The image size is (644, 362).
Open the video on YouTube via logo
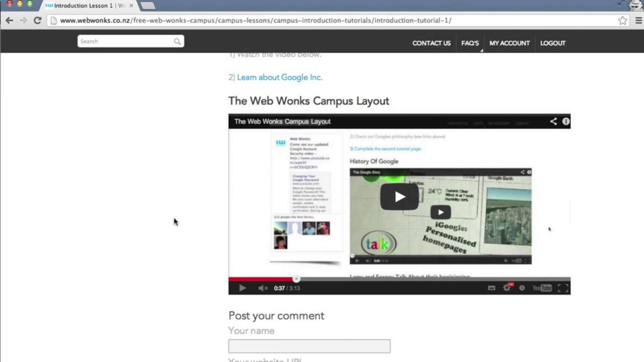click(x=542, y=288)
